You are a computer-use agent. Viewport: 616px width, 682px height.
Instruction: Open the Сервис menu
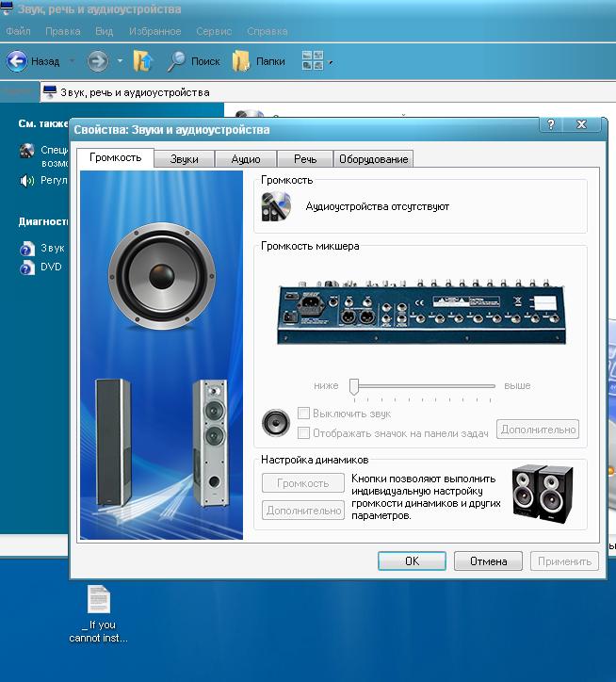[x=214, y=31]
